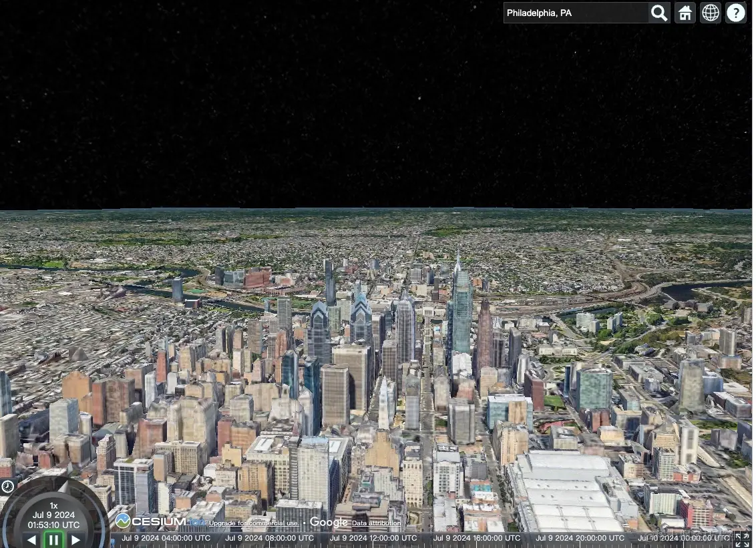Click inside the Philadelphia, PA search field

(x=576, y=13)
